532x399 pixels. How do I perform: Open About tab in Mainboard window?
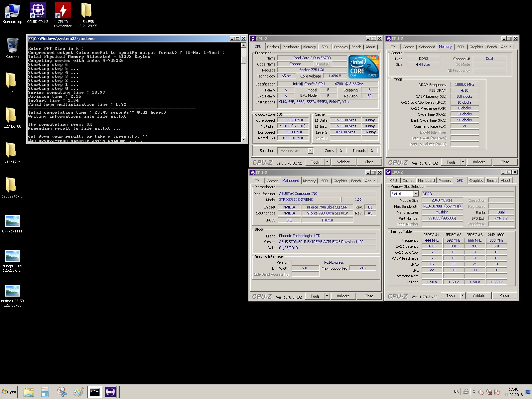tap(370, 181)
